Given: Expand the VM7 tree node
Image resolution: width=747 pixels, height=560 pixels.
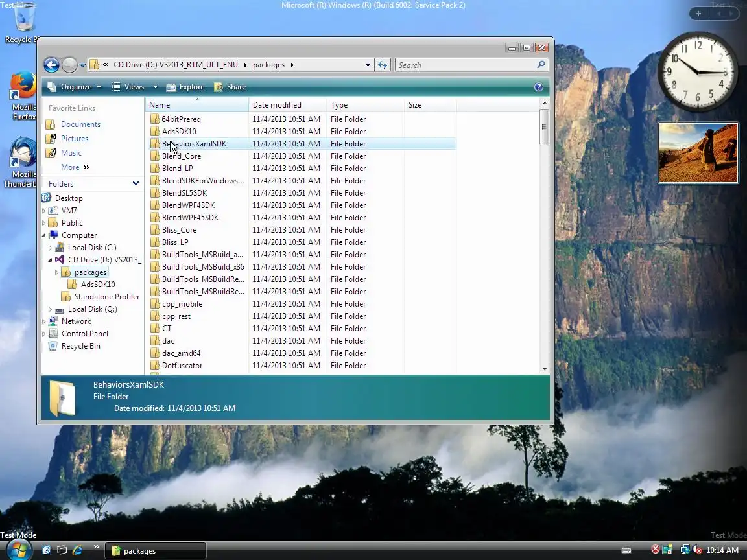Looking at the screenshot, I should point(44,211).
